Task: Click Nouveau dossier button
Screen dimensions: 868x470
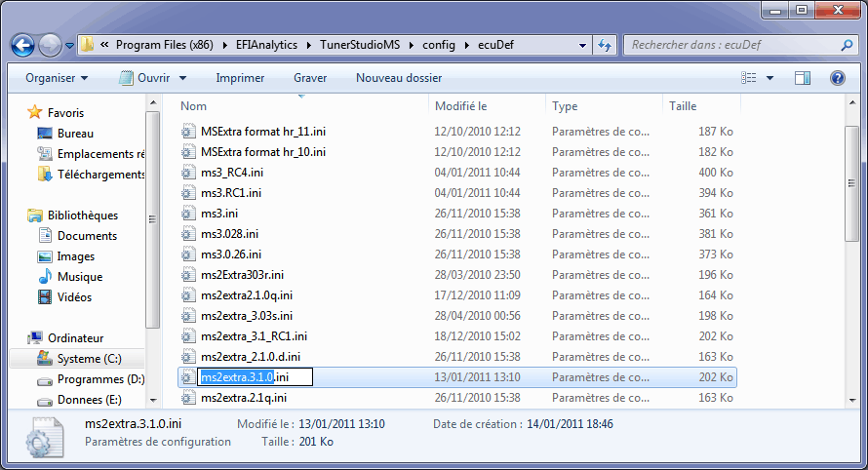Action: [x=398, y=78]
